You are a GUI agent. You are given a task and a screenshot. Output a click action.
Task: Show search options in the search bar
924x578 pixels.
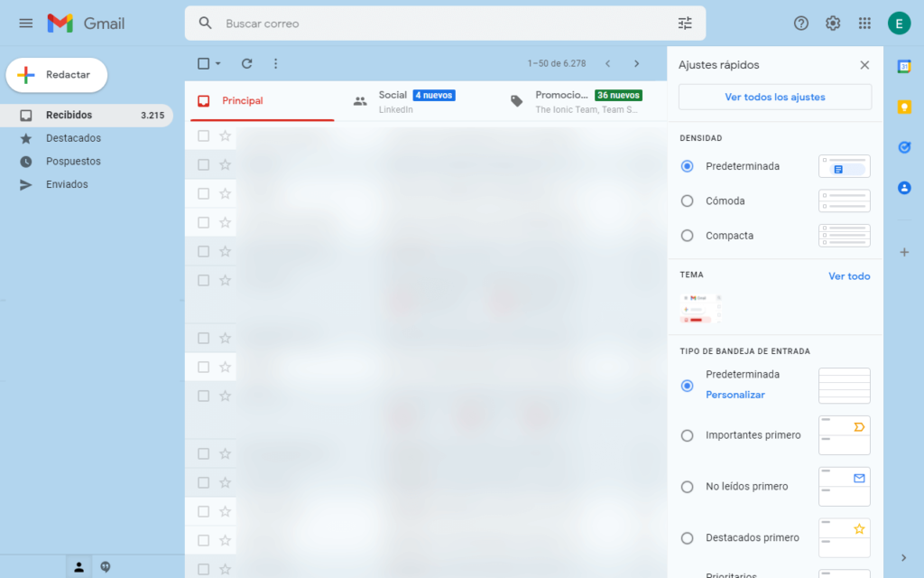[685, 23]
